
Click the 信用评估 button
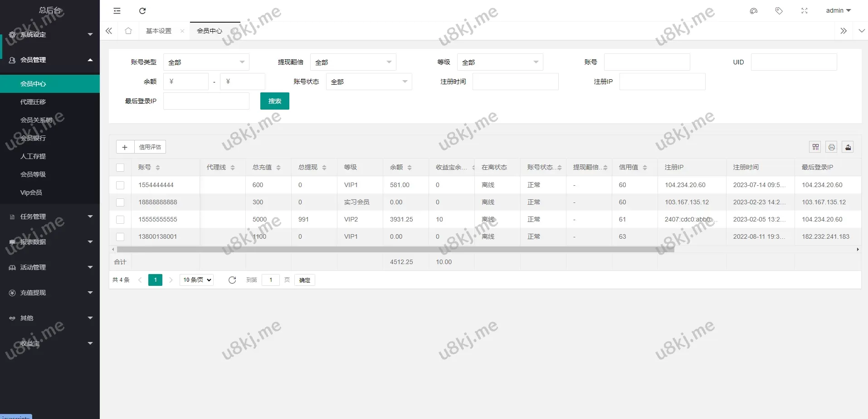pyautogui.click(x=150, y=147)
